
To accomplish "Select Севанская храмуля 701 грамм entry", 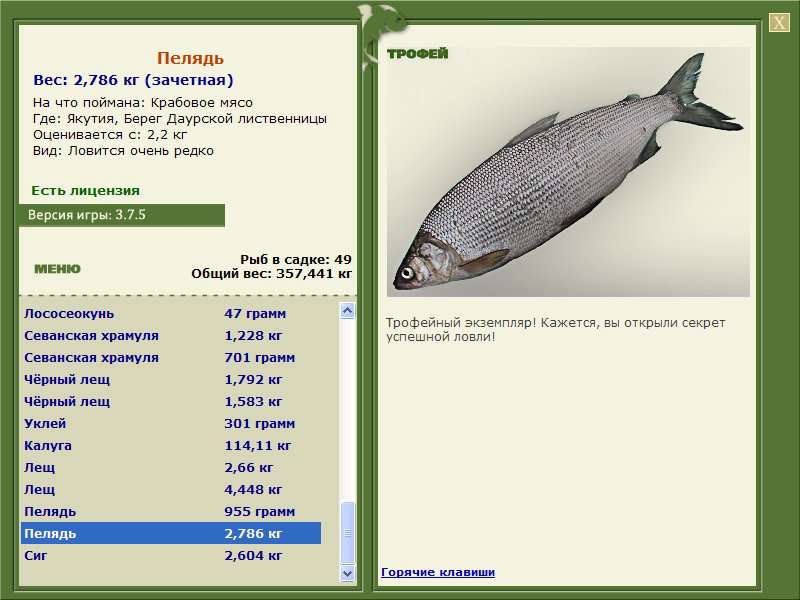I will click(x=170, y=358).
